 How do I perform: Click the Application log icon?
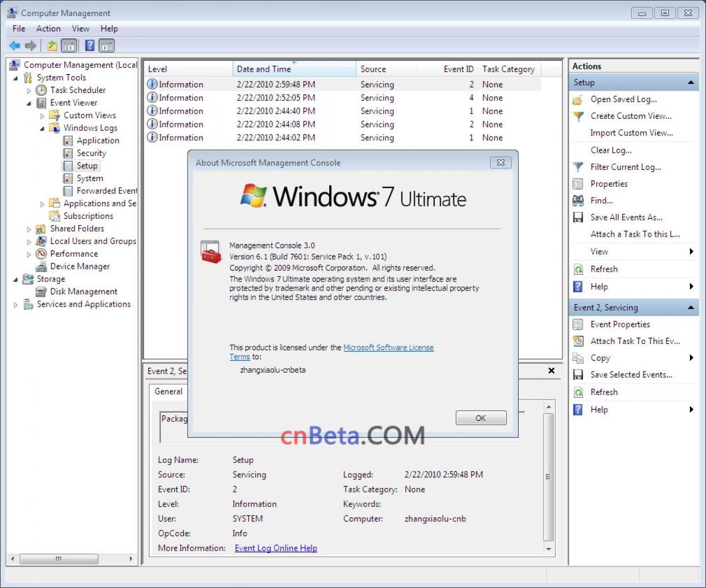pos(68,141)
